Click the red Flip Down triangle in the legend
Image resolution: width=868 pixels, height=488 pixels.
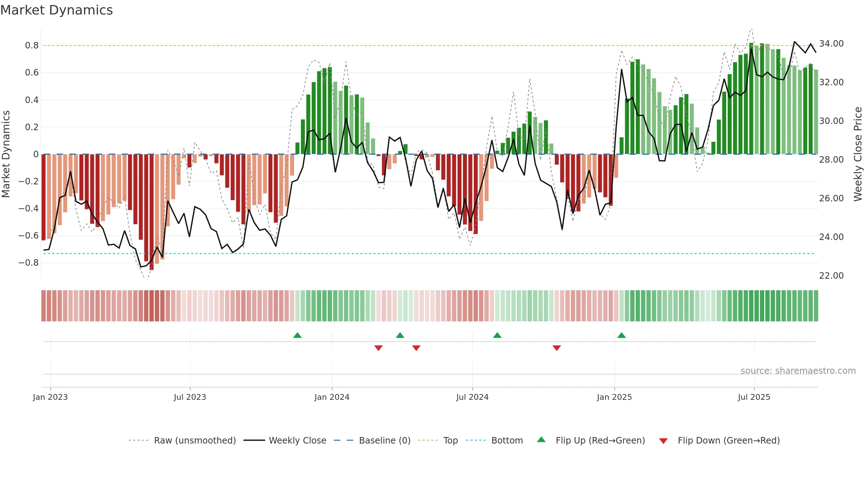663,441
